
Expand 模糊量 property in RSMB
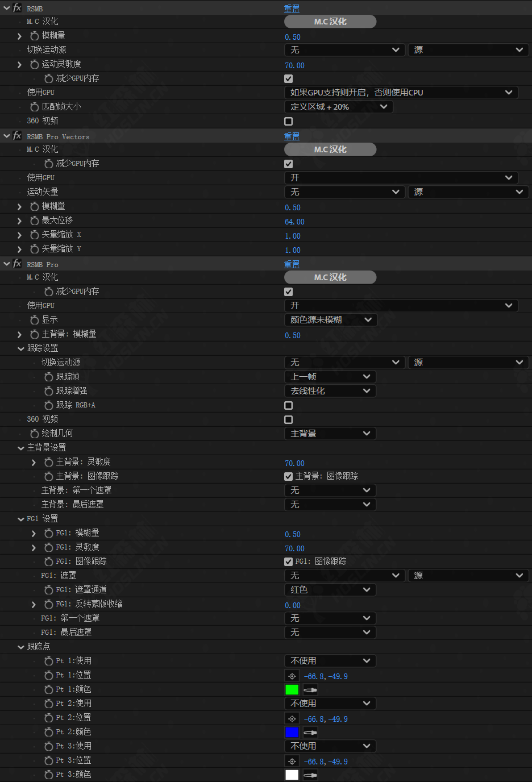click(19, 36)
